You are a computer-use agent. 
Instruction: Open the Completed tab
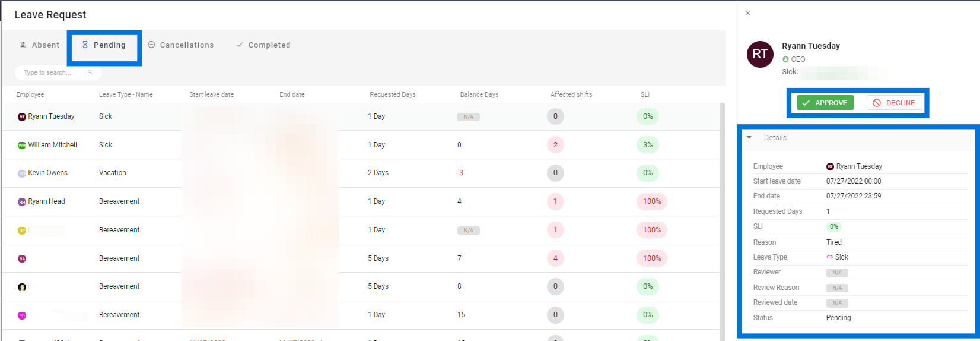[x=263, y=45]
